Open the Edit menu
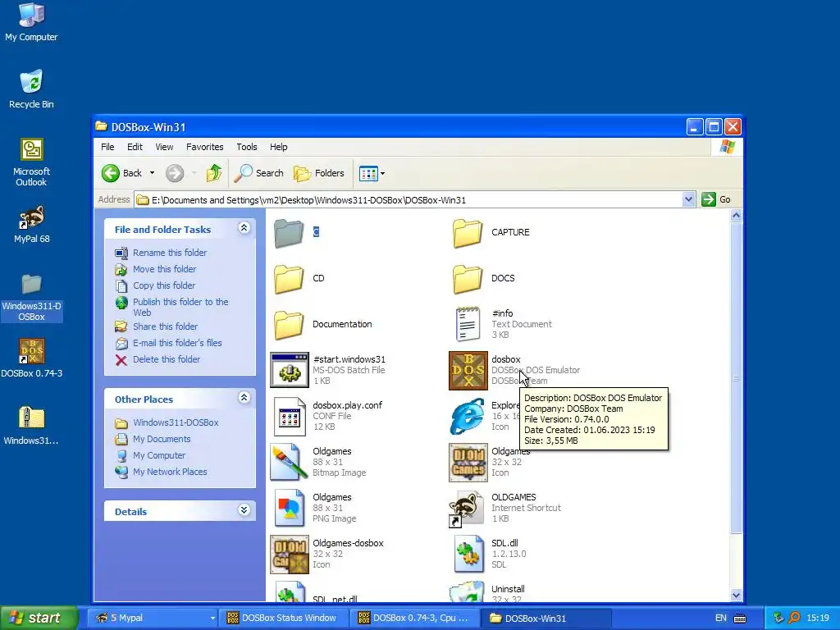840x630 pixels. (x=135, y=147)
